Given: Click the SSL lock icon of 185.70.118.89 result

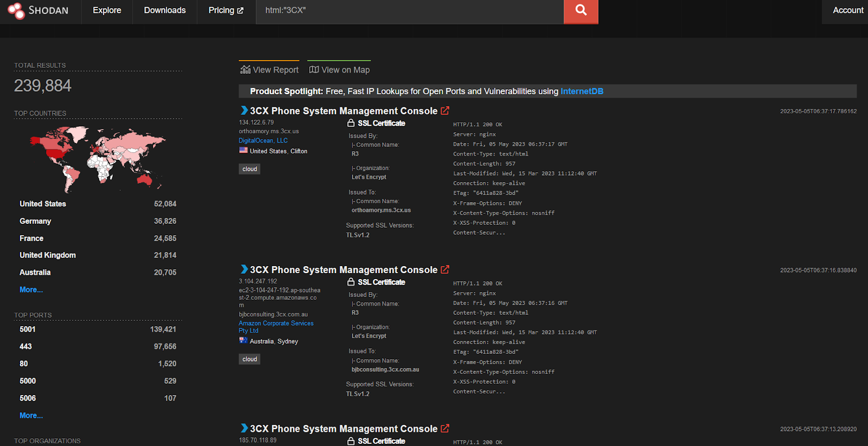Looking at the screenshot, I should [x=351, y=441].
